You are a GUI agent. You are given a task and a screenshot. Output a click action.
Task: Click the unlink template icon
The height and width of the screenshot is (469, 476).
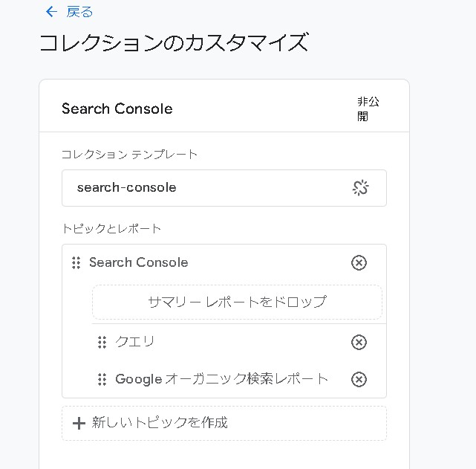pos(360,188)
